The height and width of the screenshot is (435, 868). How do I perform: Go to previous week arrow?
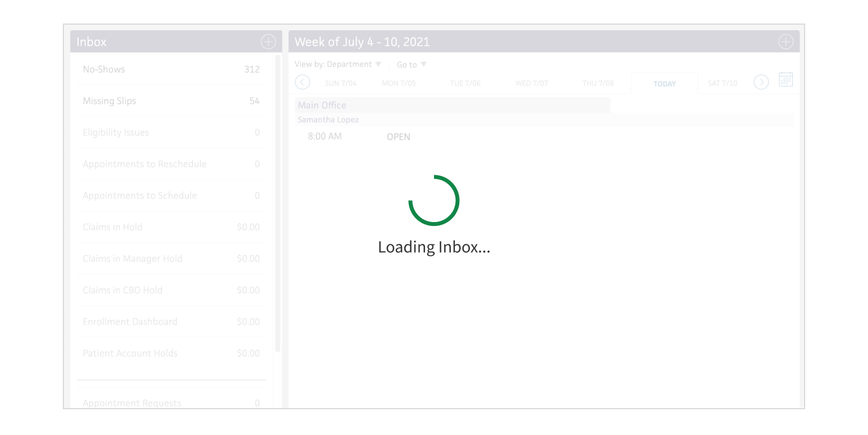coord(302,82)
